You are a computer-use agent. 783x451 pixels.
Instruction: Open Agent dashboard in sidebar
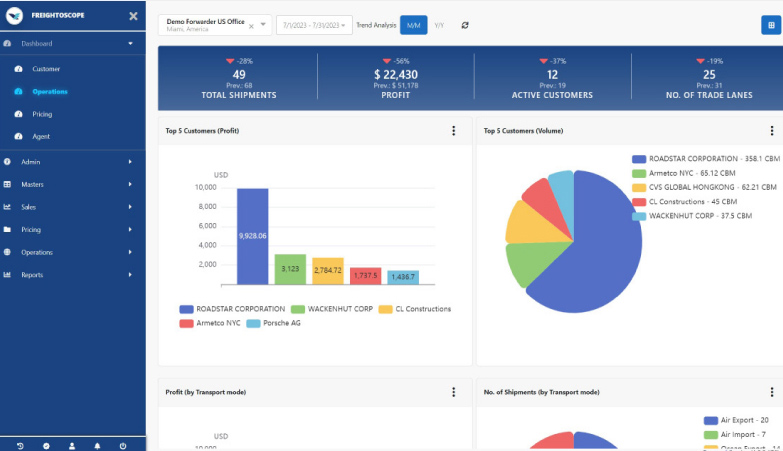41,136
